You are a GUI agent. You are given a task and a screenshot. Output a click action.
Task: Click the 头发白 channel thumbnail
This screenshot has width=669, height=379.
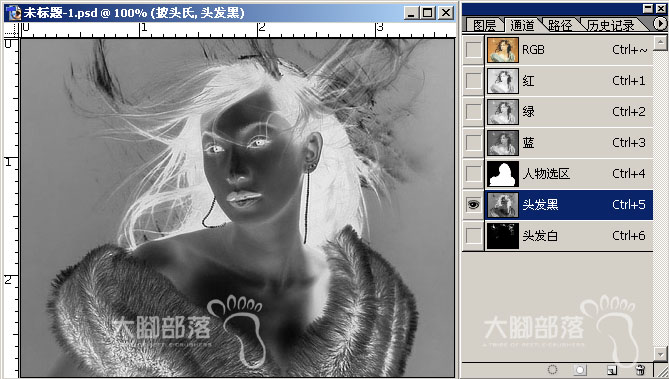503,236
